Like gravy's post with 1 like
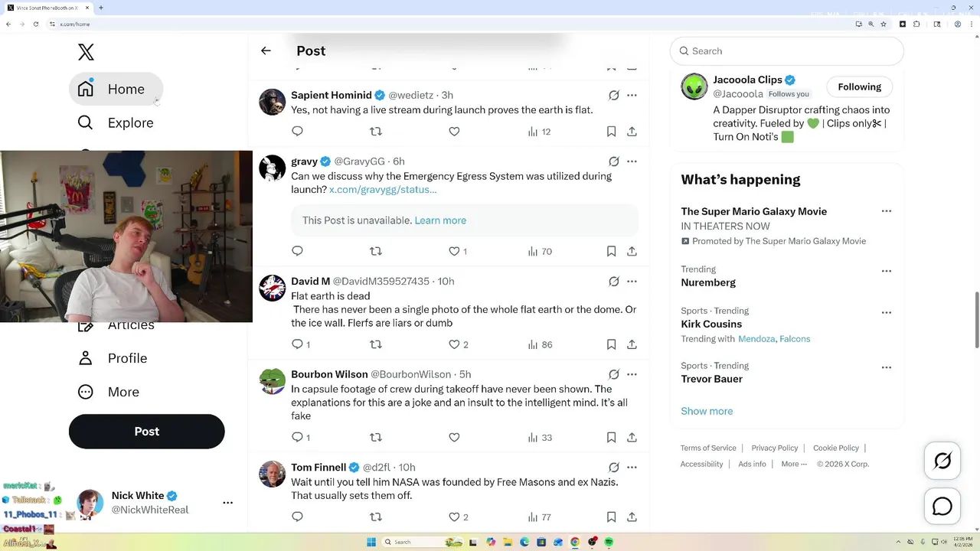Viewport: 980px width, 551px height. point(458,251)
